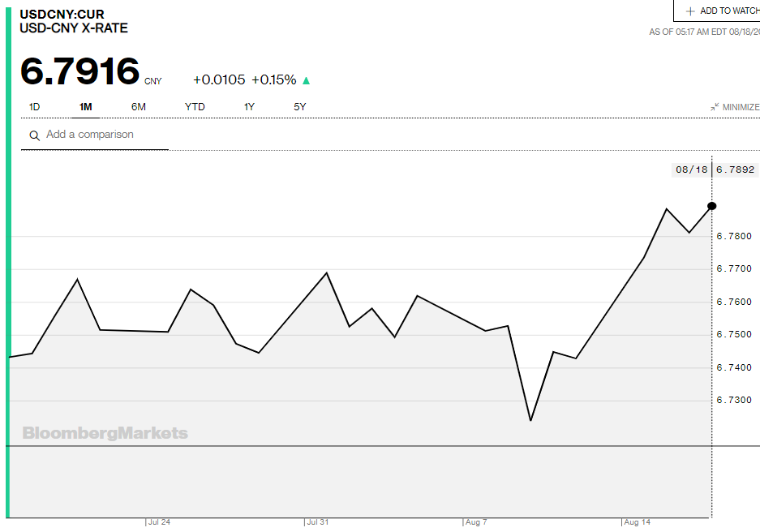Click the 08/18 date tooltip label
The width and height of the screenshot is (760, 532).
(x=691, y=169)
